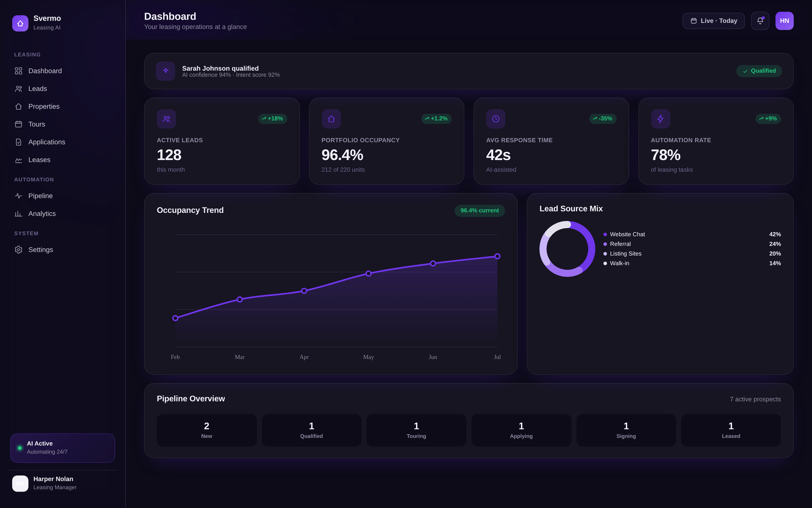Viewport: 812px width, 508px height.
Task: Click the Avg Response Time clock icon
Action: [x=496, y=119]
